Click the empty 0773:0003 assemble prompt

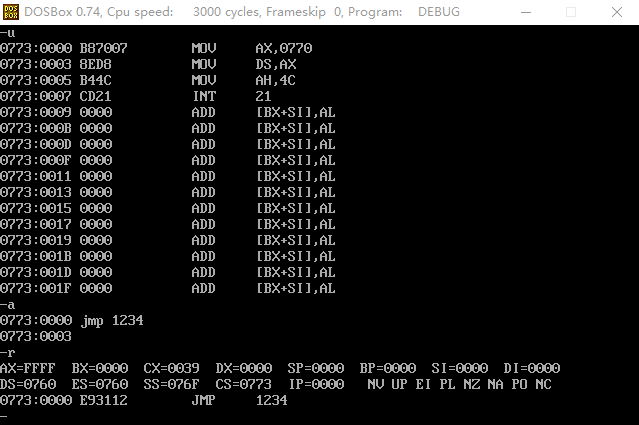(36, 336)
